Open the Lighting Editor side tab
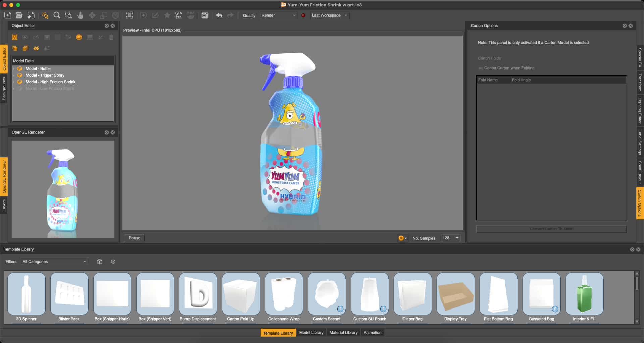This screenshot has height=343, width=644. tap(640, 111)
